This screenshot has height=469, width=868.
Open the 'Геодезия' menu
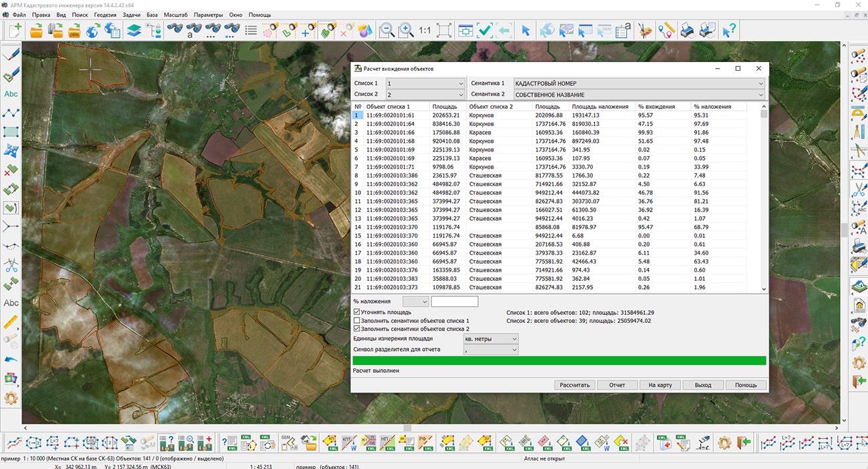[105, 15]
